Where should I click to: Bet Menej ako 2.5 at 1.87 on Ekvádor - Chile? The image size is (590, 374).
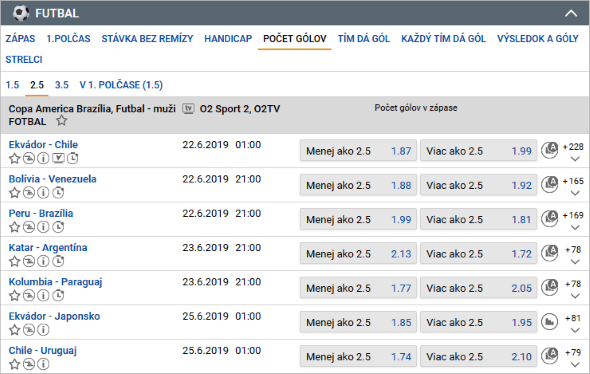click(358, 151)
